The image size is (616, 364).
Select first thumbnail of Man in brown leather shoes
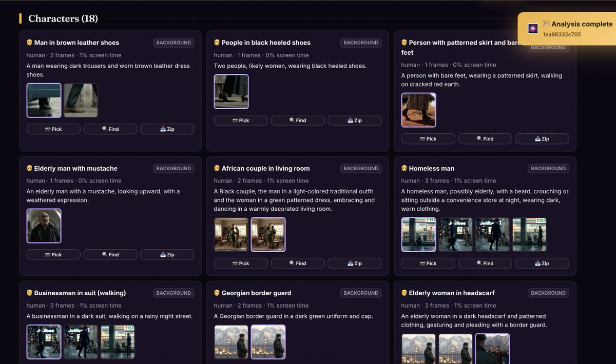point(44,100)
